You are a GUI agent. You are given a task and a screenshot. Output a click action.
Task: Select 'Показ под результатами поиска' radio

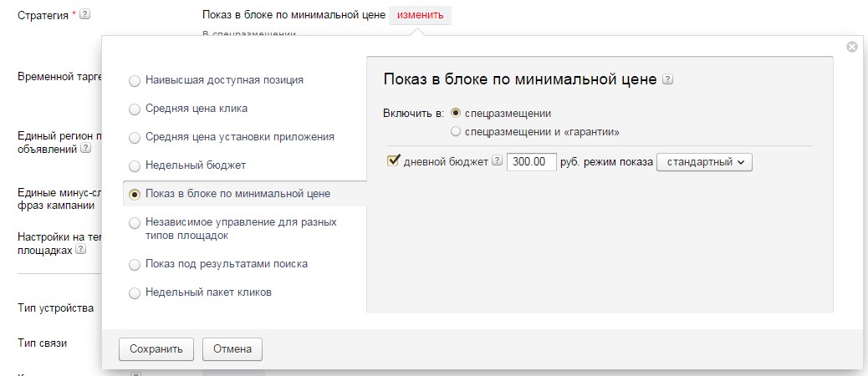(x=135, y=265)
